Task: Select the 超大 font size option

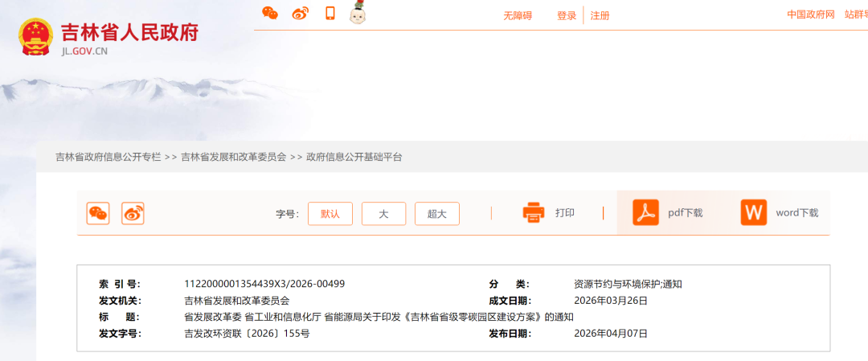Action: 436,214
